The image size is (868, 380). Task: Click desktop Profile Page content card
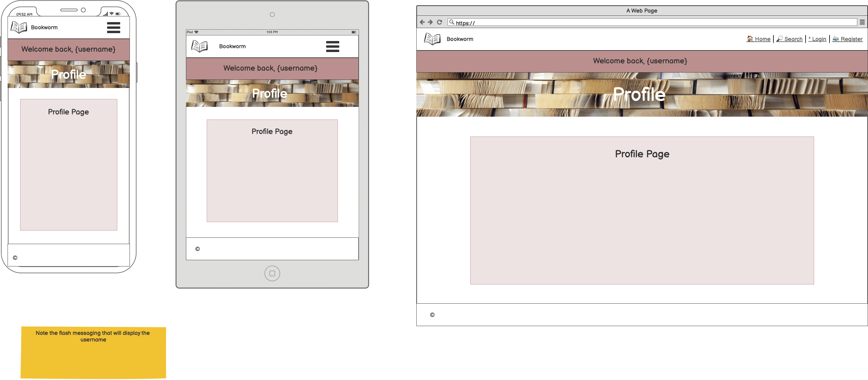[x=642, y=210]
